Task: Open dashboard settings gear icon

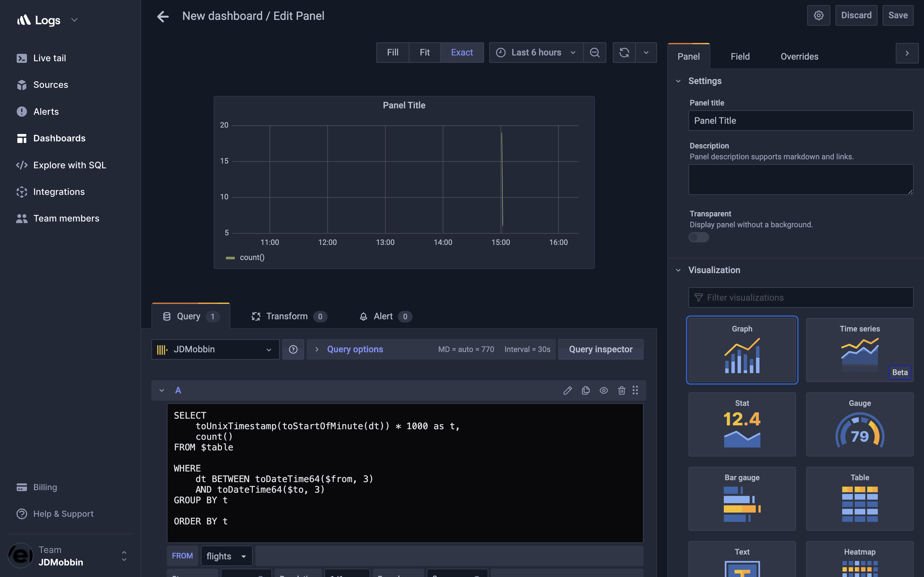Action: point(818,15)
